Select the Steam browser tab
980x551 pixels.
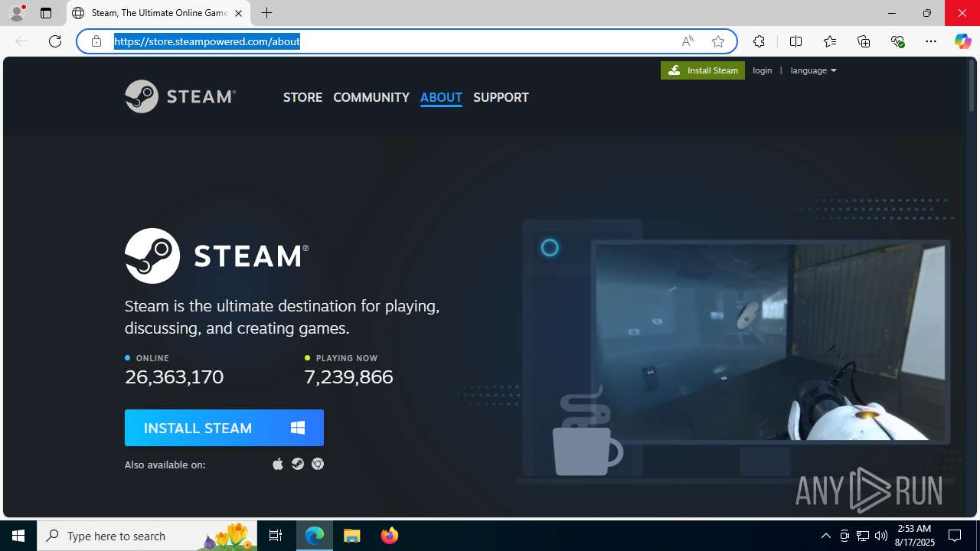pos(158,13)
